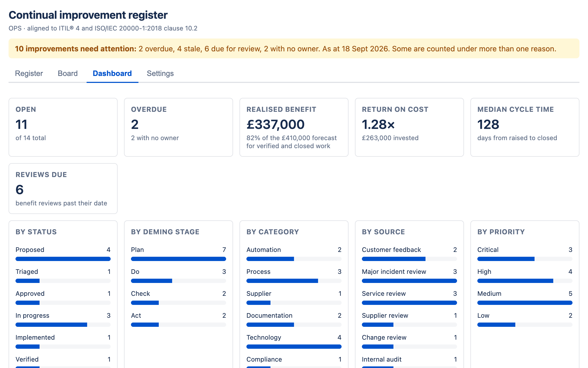Click the 'BY STATUS' panel heading
Viewport: 588px width, 368px height.
click(36, 232)
